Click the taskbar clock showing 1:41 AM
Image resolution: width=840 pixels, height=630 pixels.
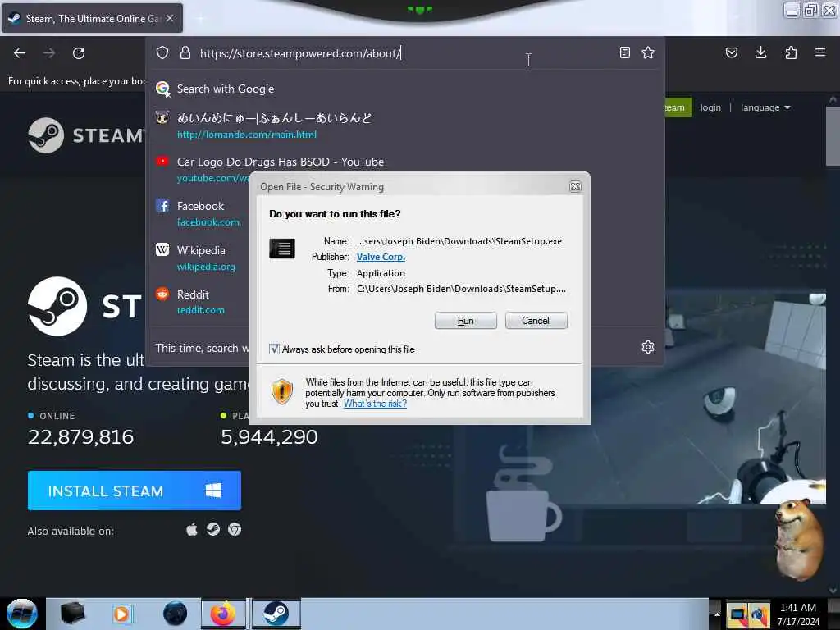(x=798, y=614)
